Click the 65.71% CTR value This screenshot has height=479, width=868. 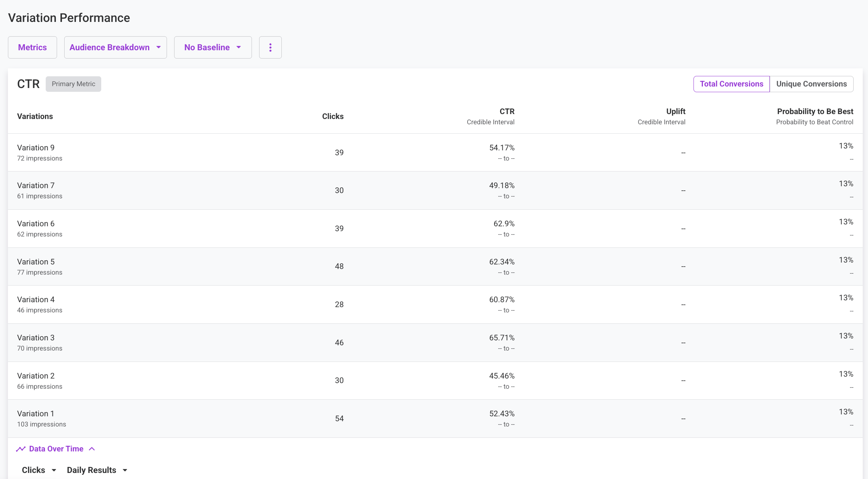[502, 338]
